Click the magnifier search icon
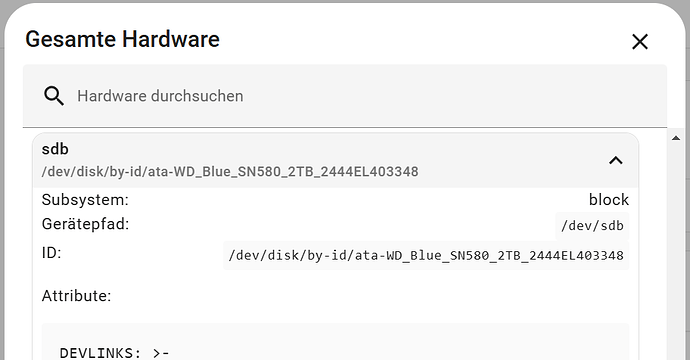This screenshot has height=360, width=690. [x=54, y=96]
